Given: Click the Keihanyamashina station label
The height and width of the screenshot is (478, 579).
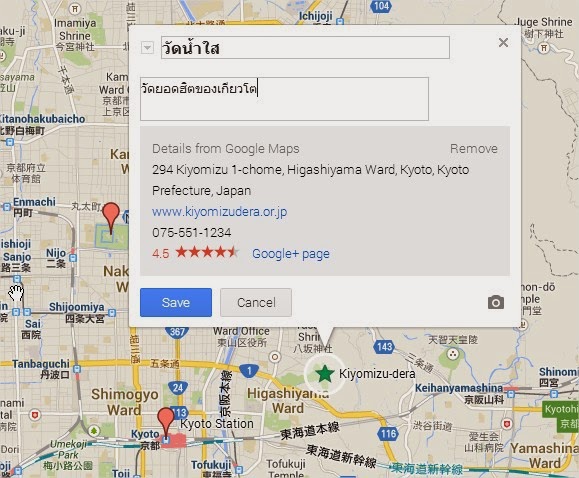Looking at the screenshot, I should tap(459, 388).
